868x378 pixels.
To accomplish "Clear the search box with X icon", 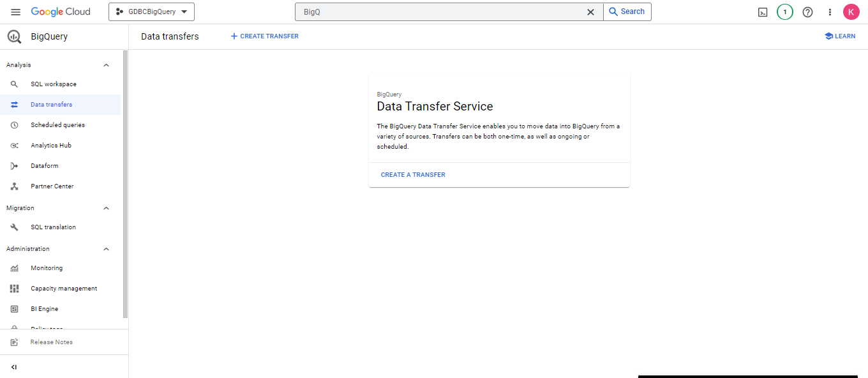I will [590, 12].
